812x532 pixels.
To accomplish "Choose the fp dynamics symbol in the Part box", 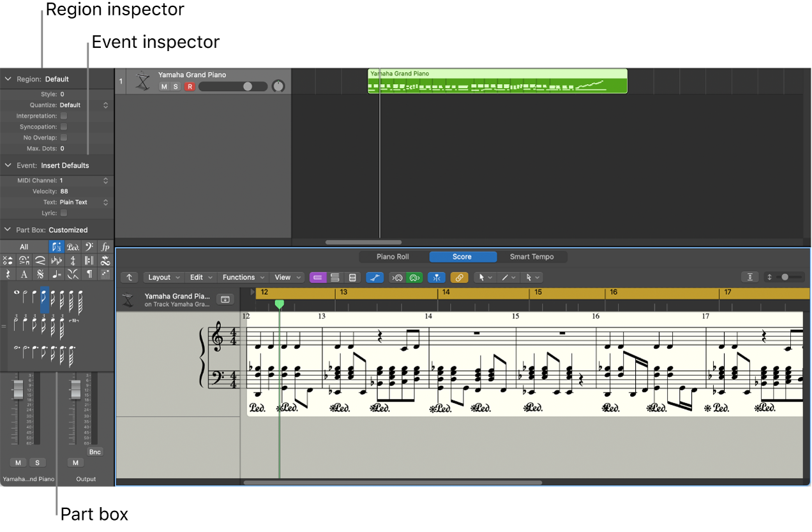I will [x=105, y=248].
